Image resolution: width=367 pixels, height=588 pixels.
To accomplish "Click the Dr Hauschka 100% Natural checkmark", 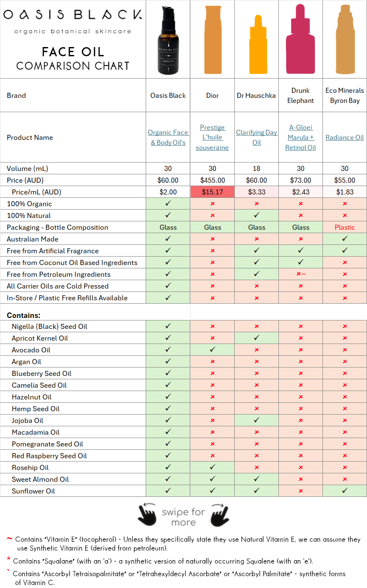I will pos(257,215).
